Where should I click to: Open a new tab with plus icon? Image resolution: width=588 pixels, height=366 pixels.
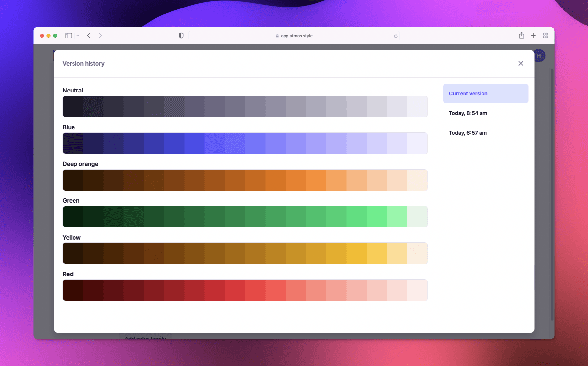533,36
